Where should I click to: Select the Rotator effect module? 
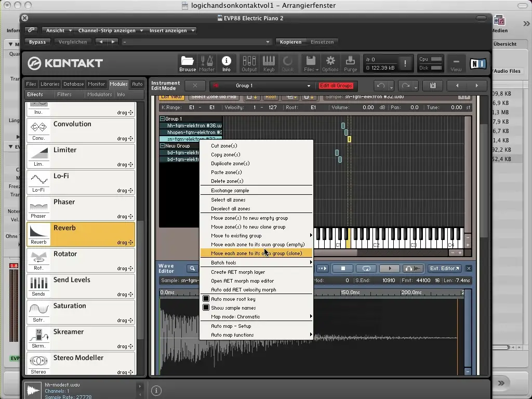click(81, 260)
